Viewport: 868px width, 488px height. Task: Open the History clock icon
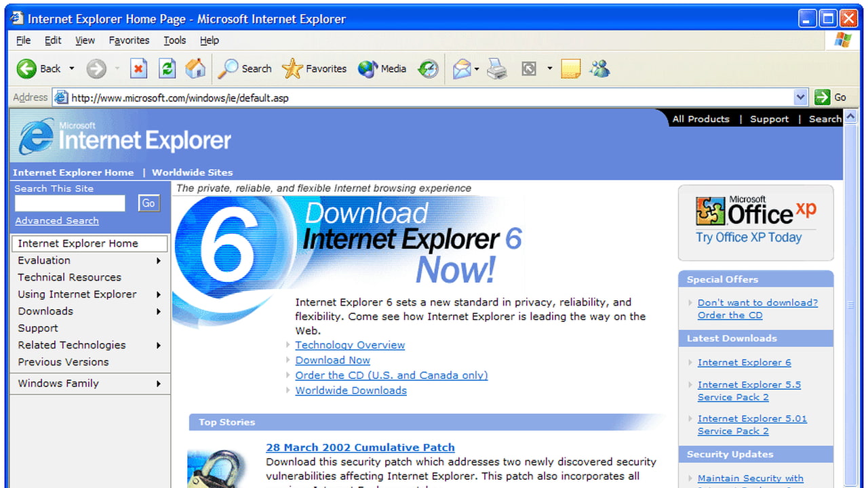point(428,68)
